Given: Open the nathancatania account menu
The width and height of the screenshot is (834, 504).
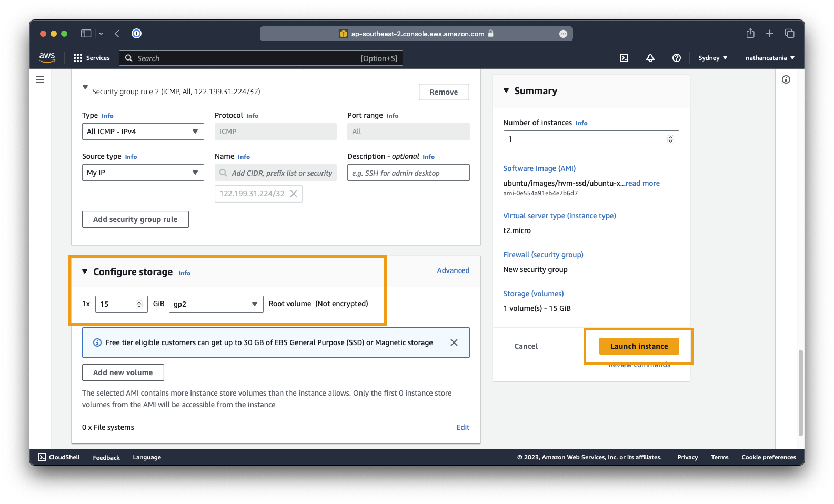Looking at the screenshot, I should click(x=769, y=58).
